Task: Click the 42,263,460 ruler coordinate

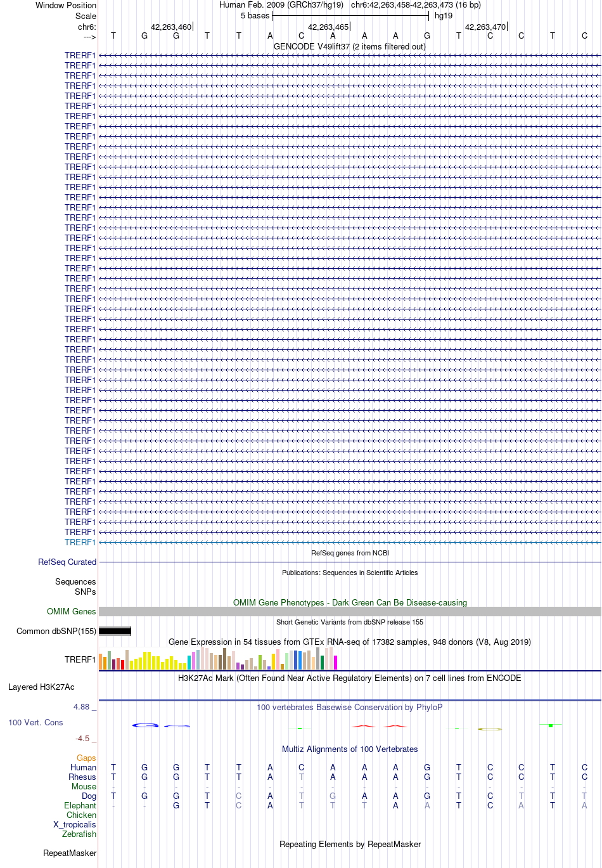Action: pyautogui.click(x=171, y=27)
